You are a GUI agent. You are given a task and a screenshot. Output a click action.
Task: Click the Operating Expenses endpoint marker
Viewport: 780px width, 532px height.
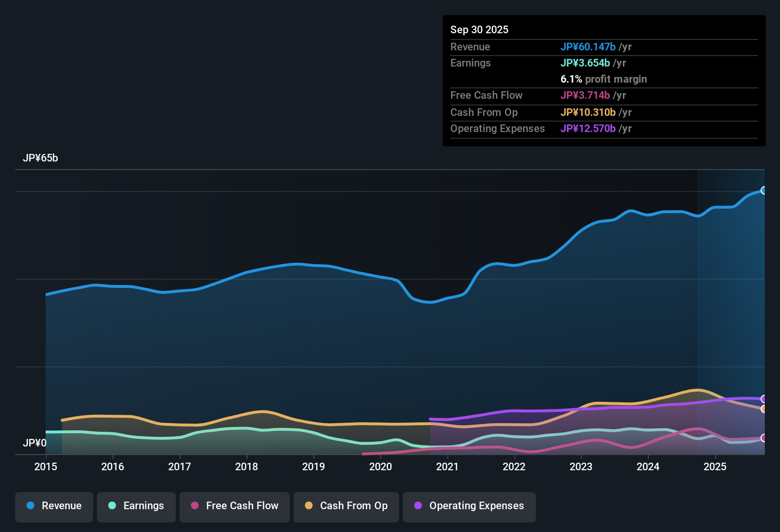[x=764, y=399]
